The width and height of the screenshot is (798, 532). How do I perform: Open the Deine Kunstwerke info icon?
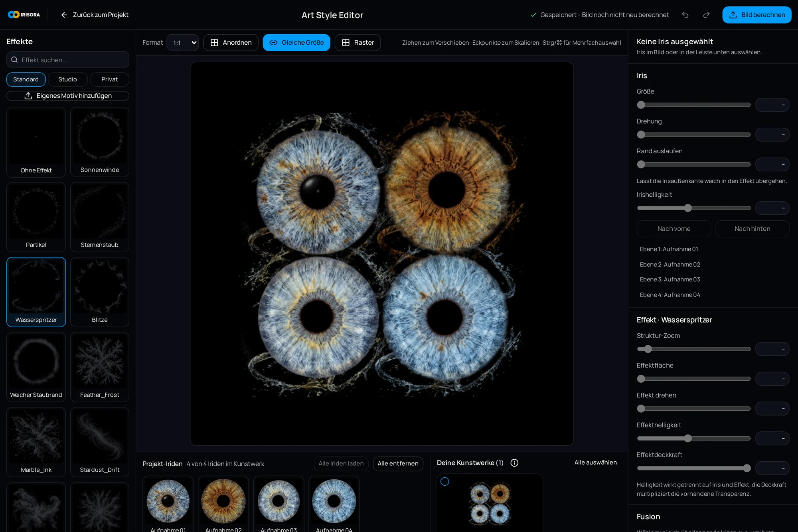coord(514,463)
